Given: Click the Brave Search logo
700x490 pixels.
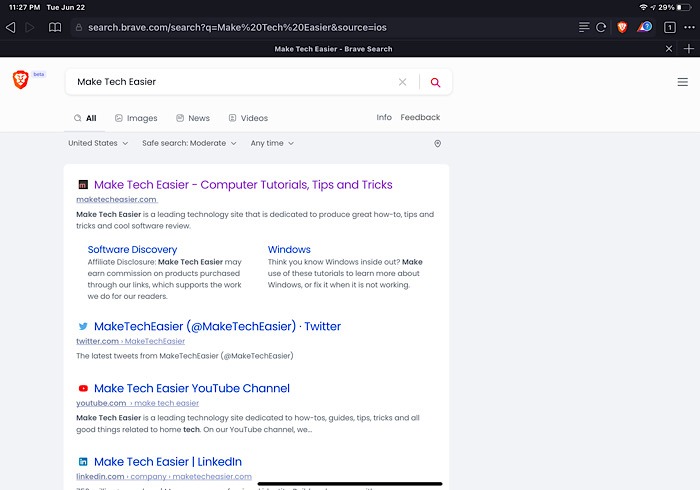Looking at the screenshot, I should point(21,79).
